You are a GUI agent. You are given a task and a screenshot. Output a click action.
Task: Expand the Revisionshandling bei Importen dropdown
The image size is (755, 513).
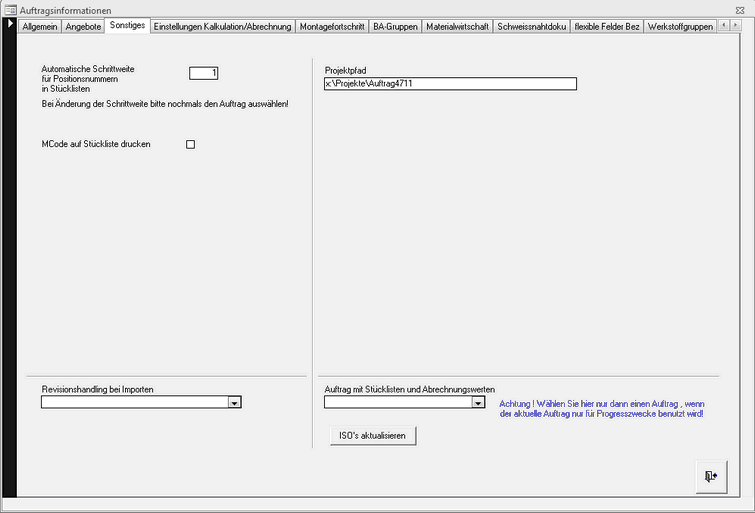point(235,403)
